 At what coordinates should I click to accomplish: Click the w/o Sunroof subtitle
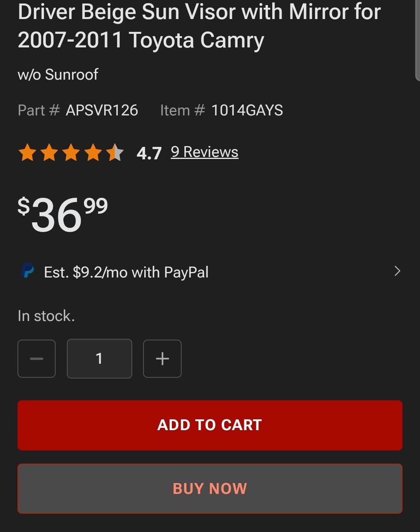(58, 74)
